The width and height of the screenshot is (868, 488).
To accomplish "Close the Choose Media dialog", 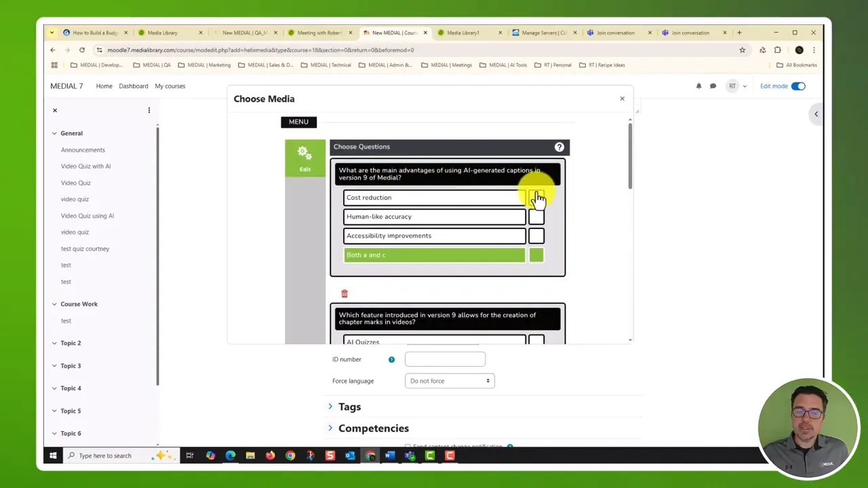I will pyautogui.click(x=622, y=99).
